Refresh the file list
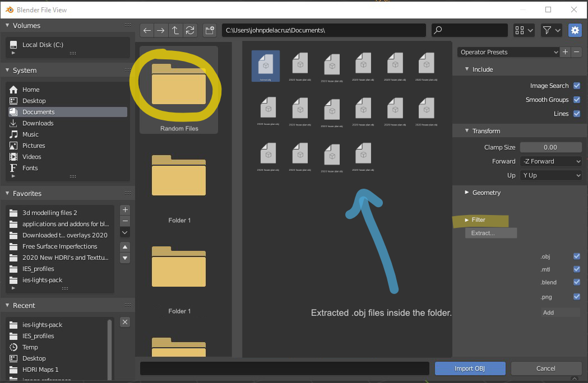The height and width of the screenshot is (383, 588). click(190, 30)
